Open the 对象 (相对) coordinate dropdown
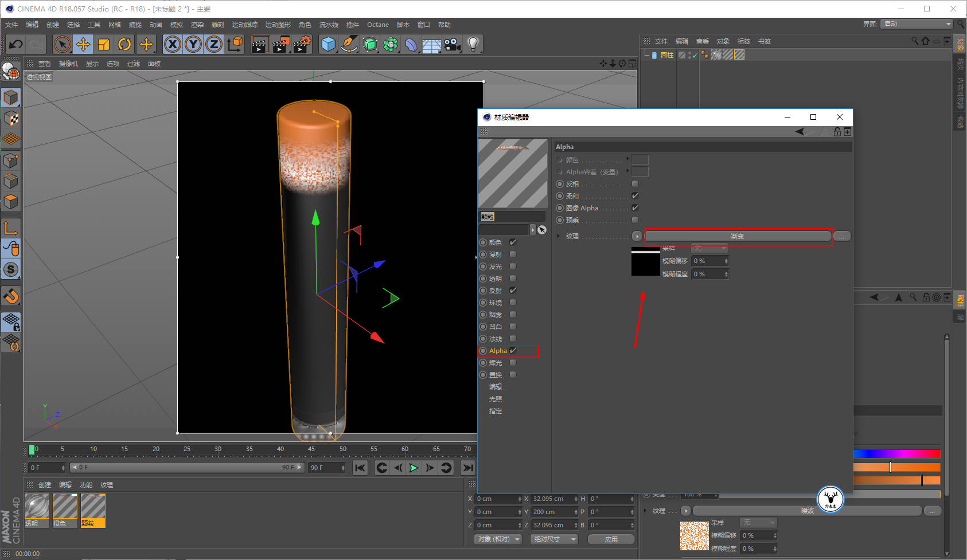 [498, 539]
